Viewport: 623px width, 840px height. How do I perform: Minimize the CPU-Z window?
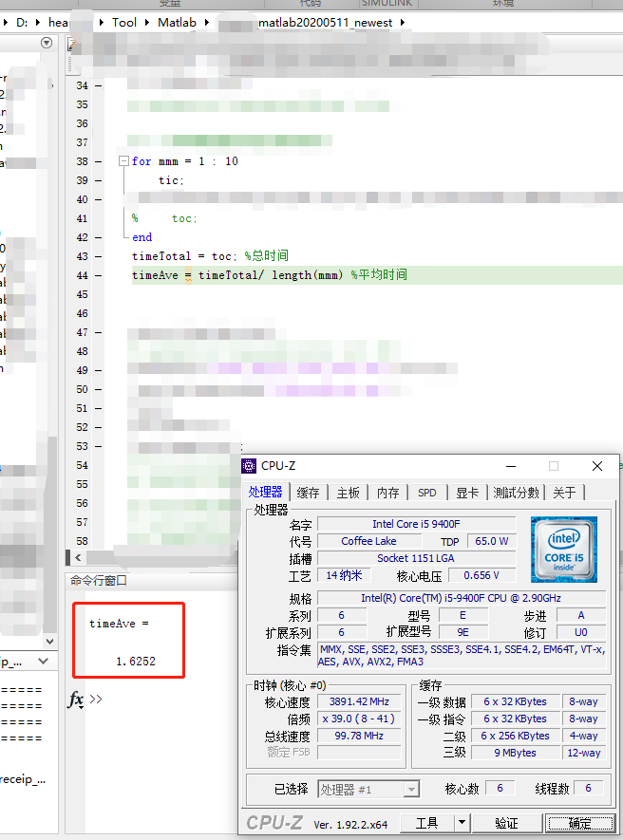(x=511, y=466)
